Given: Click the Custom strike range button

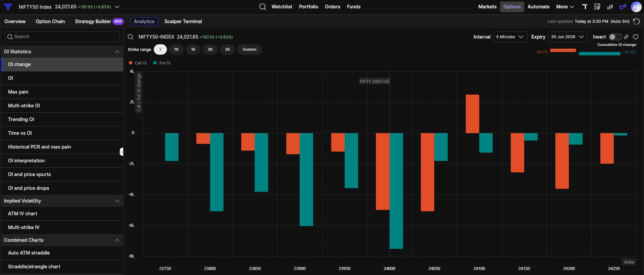Looking at the screenshot, I should click(x=249, y=49).
